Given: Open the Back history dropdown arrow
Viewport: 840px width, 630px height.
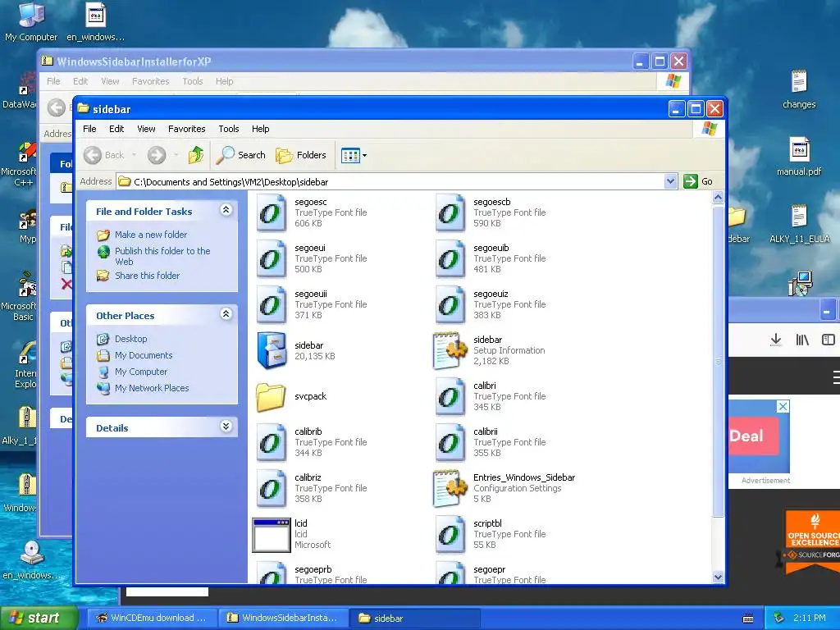Looking at the screenshot, I should coord(134,155).
